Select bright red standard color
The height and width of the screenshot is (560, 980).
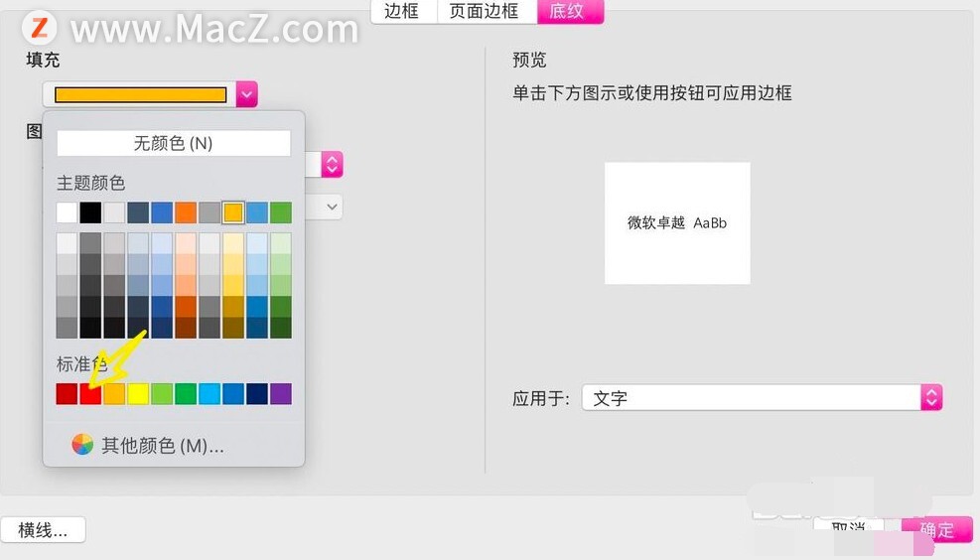[90, 394]
